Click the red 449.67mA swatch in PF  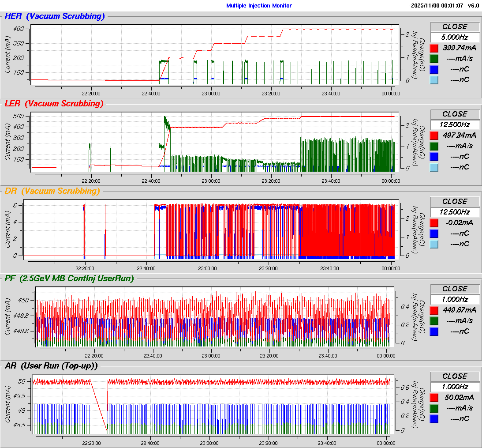click(x=434, y=310)
